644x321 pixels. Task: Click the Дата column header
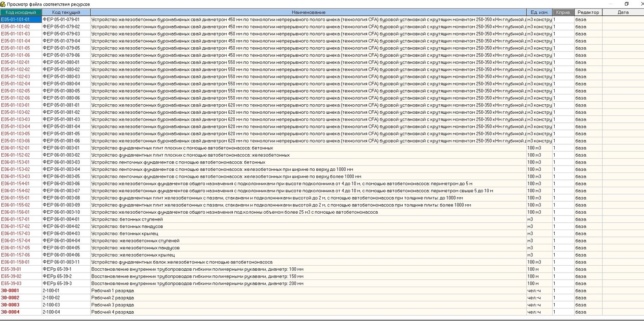point(623,12)
